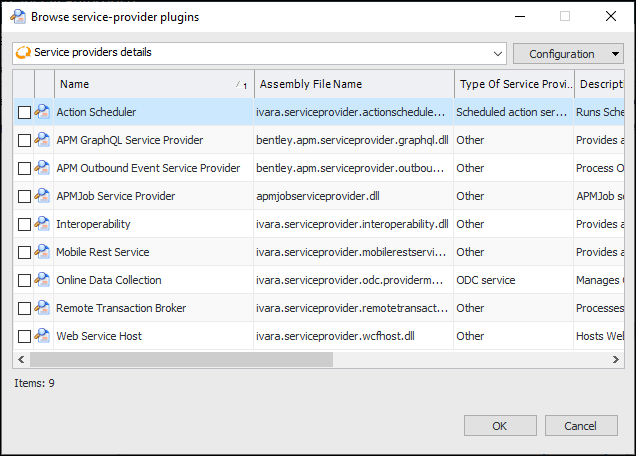Click the plugin icon beside APM GraphQL Service Provider
636x456 pixels.
tap(43, 140)
